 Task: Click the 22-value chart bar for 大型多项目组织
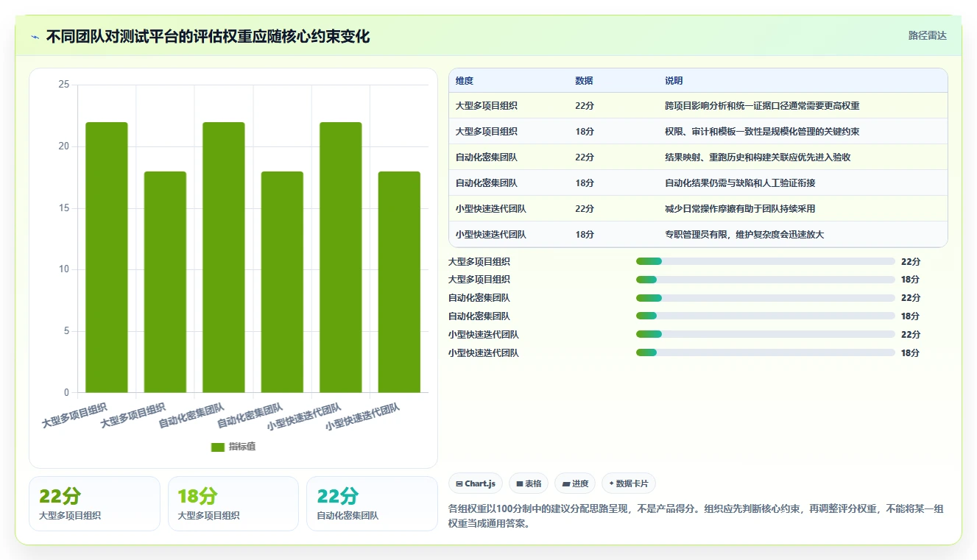pos(107,258)
